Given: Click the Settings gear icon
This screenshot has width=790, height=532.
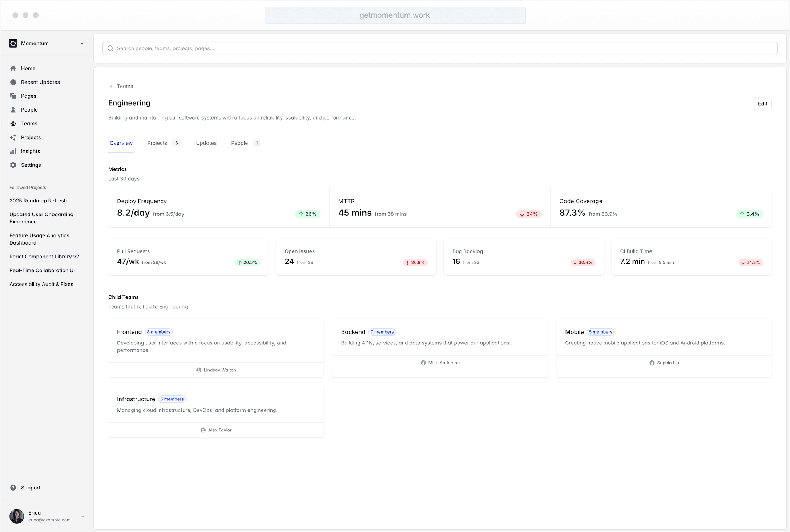Looking at the screenshot, I should [x=13, y=165].
